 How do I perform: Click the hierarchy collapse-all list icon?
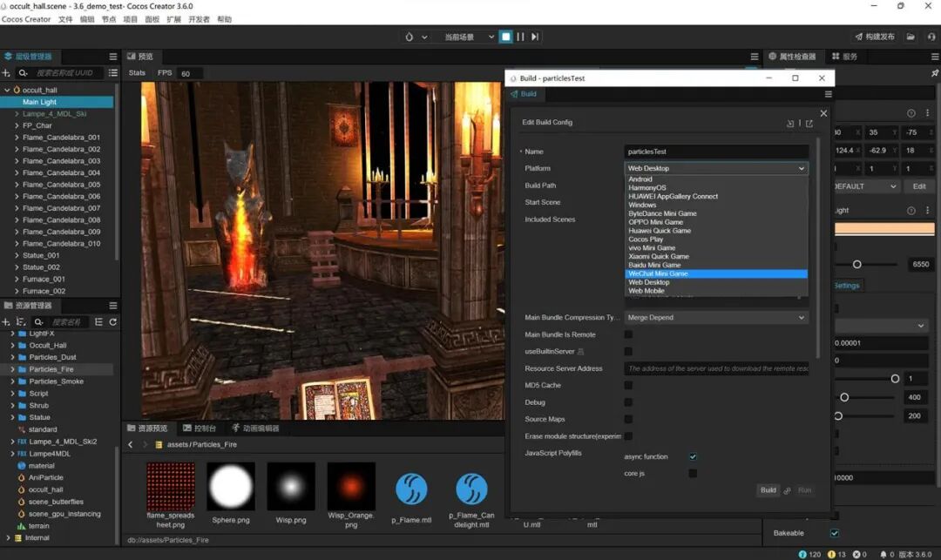[112, 72]
